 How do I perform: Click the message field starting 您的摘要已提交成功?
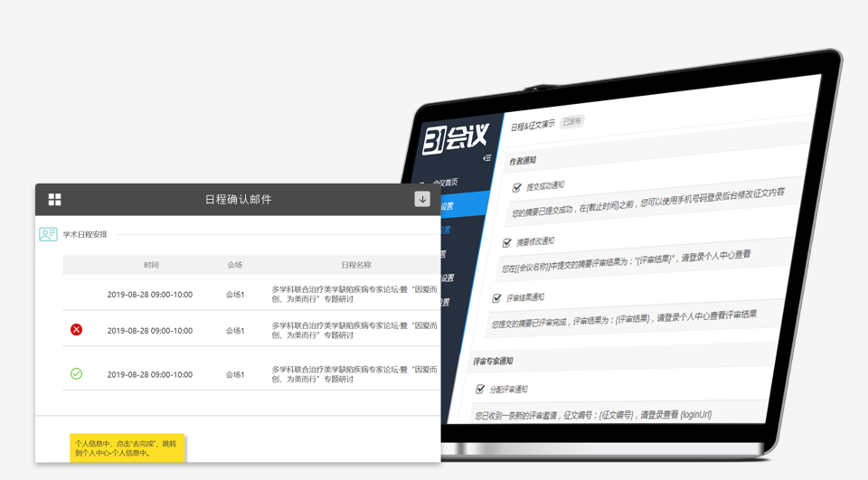pyautogui.click(x=653, y=201)
